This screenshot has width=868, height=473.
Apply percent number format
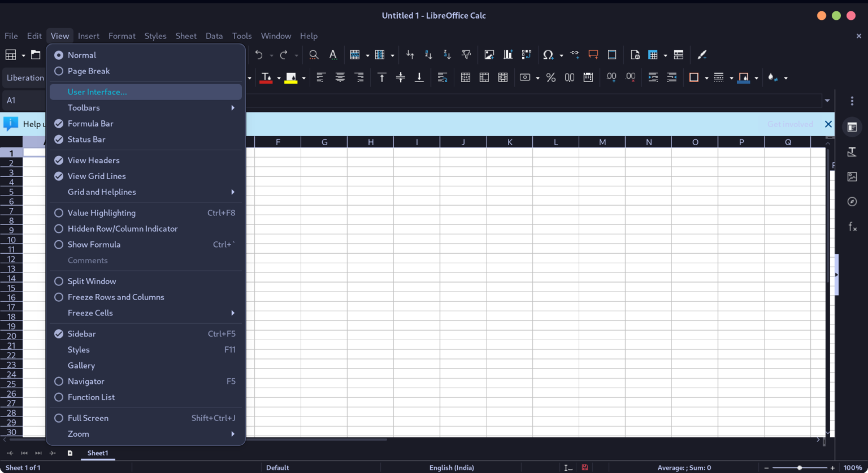pos(551,77)
